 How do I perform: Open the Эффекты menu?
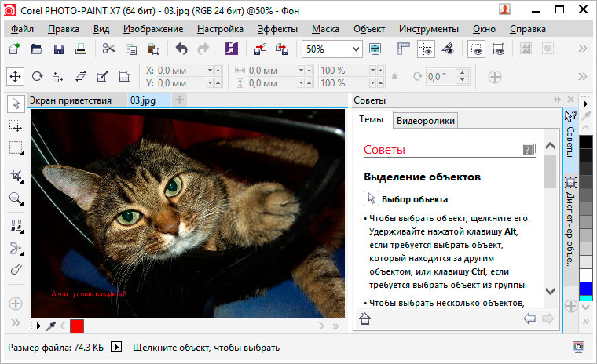(x=277, y=29)
